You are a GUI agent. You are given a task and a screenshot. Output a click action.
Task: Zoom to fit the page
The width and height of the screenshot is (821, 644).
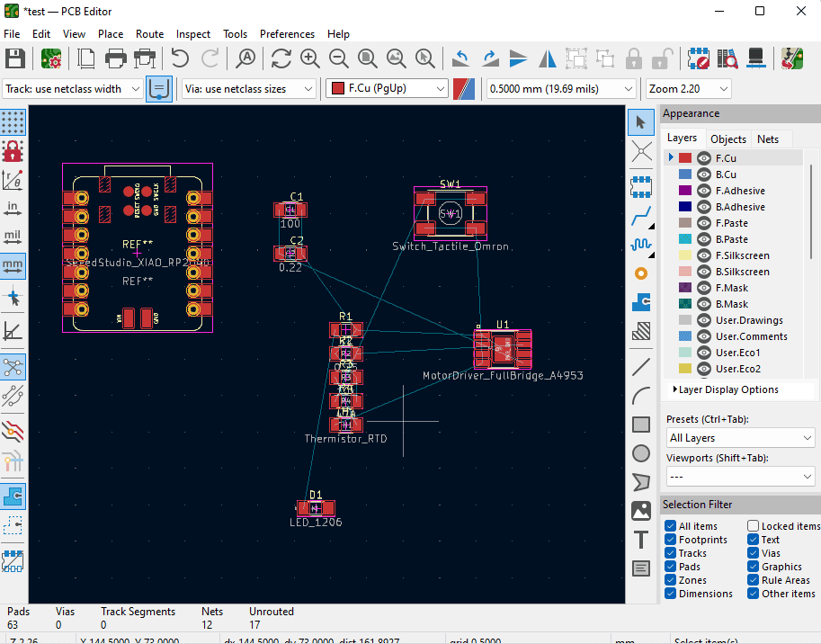(368, 58)
